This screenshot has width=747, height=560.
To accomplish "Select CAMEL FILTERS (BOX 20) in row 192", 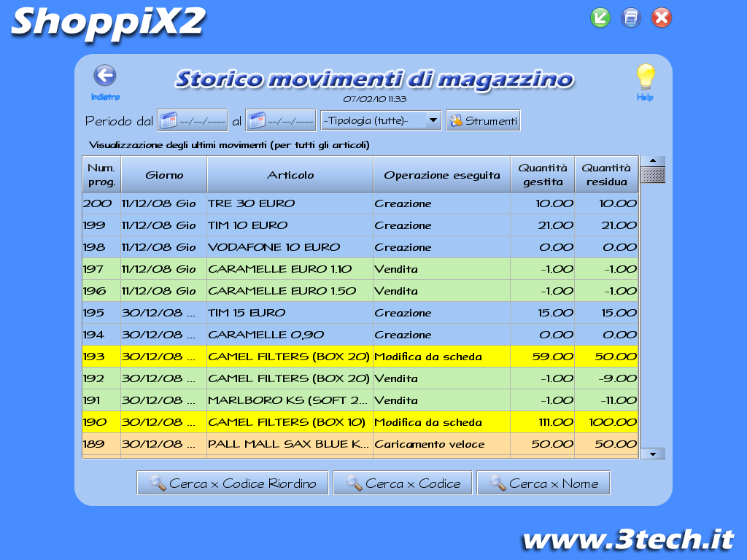I will coord(290,378).
